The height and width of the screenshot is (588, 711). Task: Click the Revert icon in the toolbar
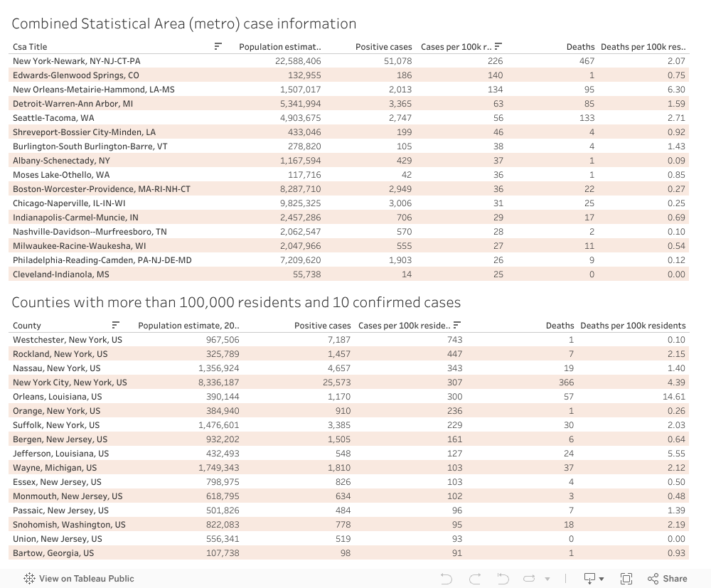503,578
